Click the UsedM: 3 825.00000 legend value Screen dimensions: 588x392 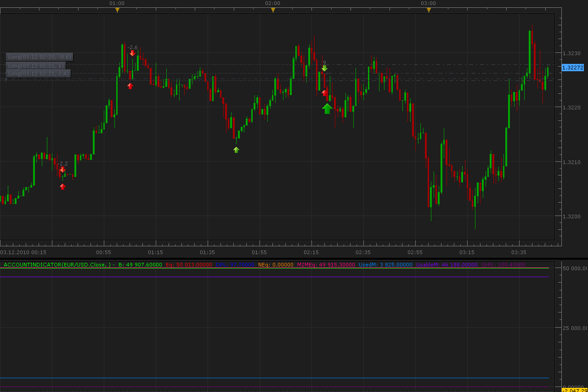pos(385,265)
